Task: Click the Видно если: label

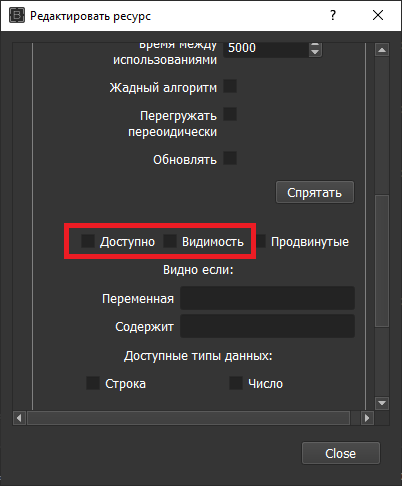Action: coord(198,269)
